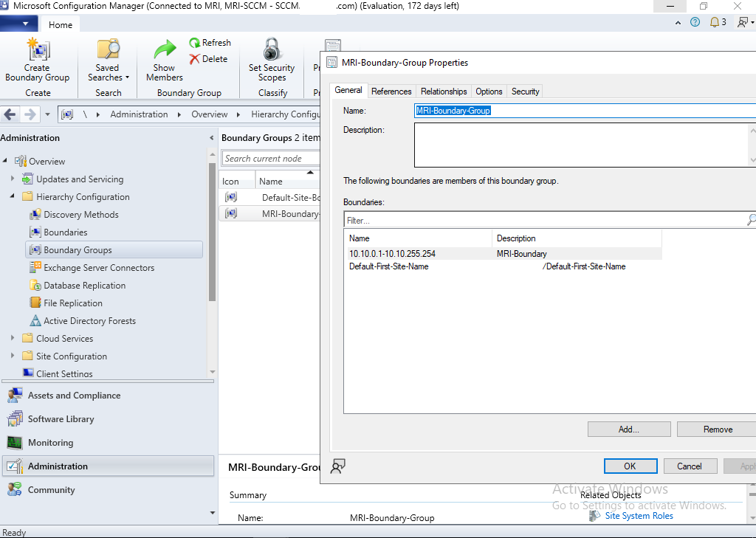
Task: Expand Updates and Servicing node
Action: 13,179
